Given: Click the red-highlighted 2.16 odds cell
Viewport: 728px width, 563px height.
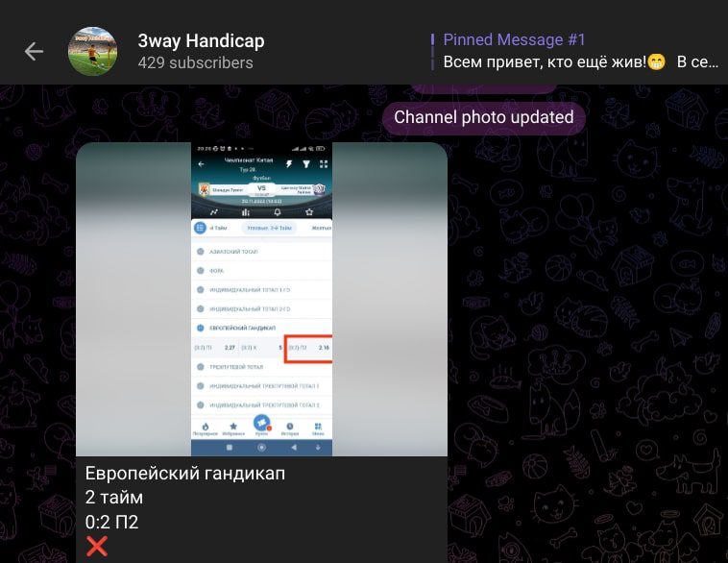Looking at the screenshot, I should pos(315,347).
